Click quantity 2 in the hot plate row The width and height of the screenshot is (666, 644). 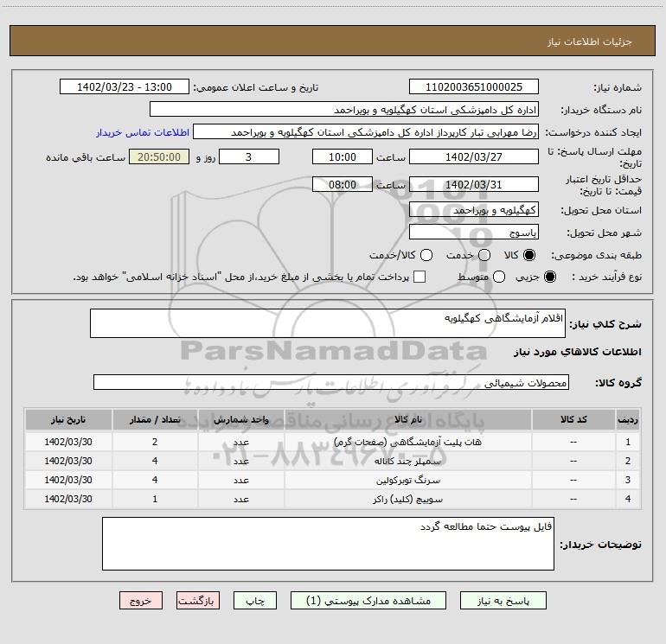[155, 442]
